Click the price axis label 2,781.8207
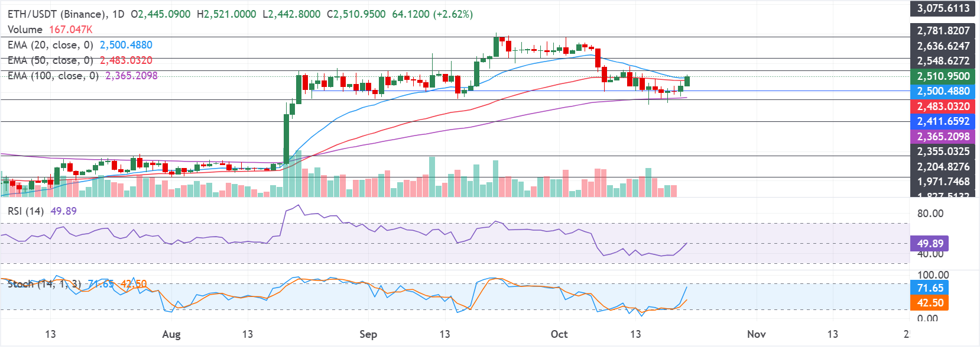 (x=943, y=31)
